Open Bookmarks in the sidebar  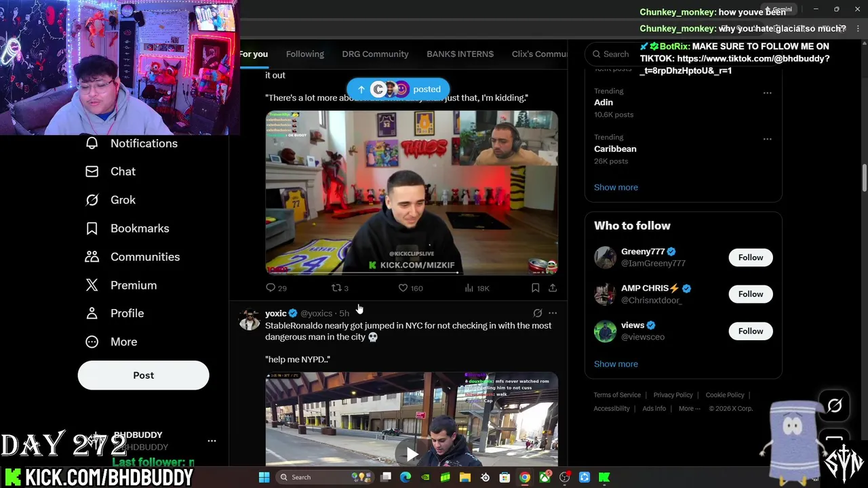click(127, 228)
